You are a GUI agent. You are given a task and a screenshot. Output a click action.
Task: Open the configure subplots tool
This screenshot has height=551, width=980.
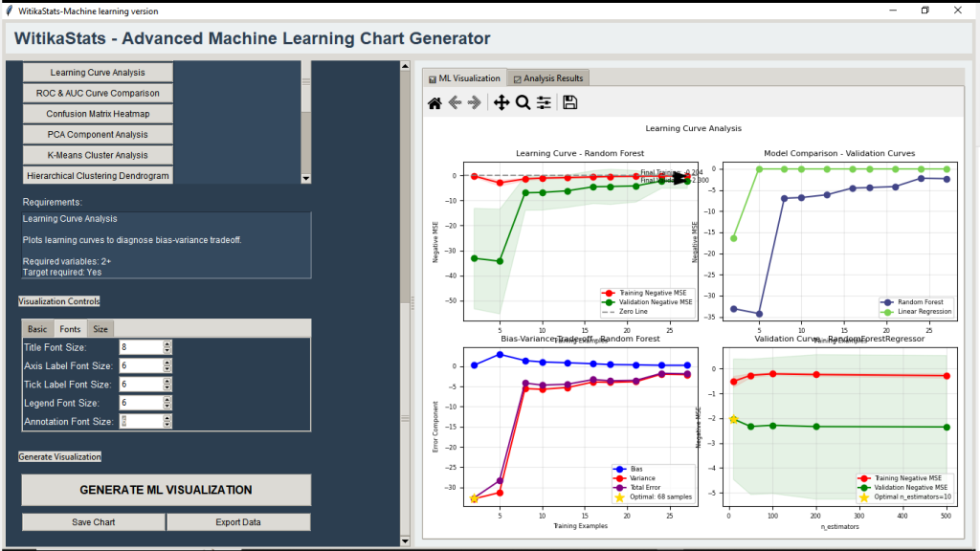pos(544,102)
